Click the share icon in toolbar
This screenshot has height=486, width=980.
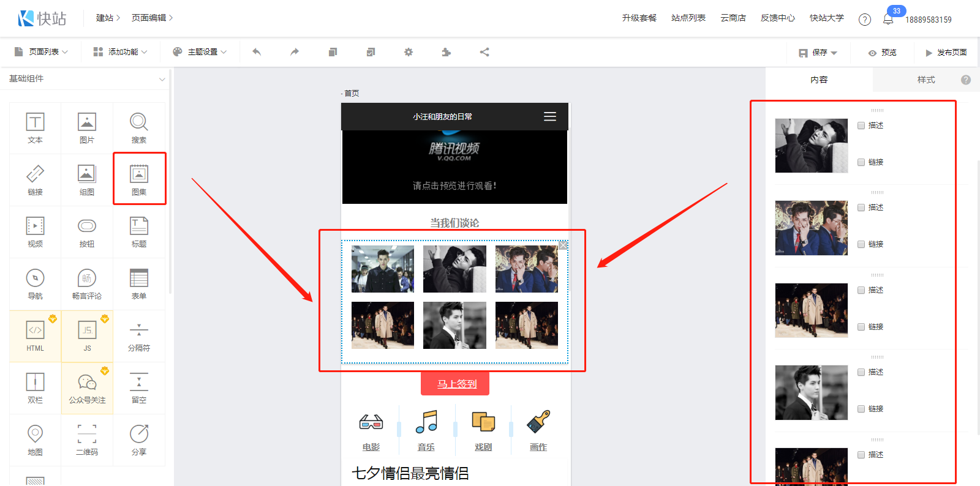click(484, 52)
